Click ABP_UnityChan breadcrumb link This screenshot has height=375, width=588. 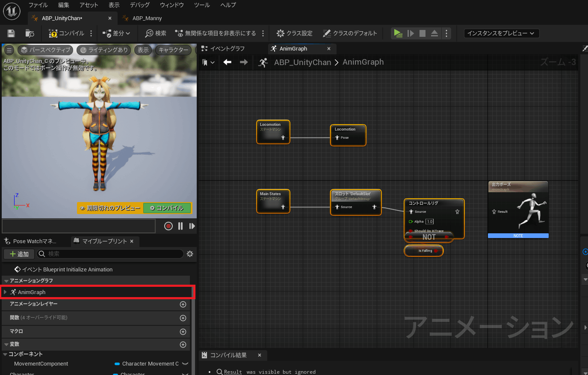(302, 62)
